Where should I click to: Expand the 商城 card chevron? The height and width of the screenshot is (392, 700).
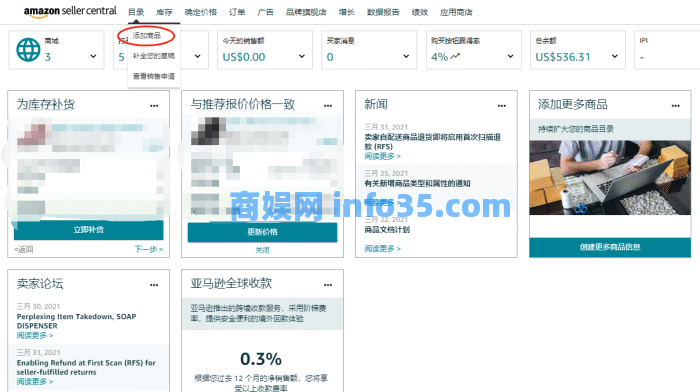pos(93,56)
